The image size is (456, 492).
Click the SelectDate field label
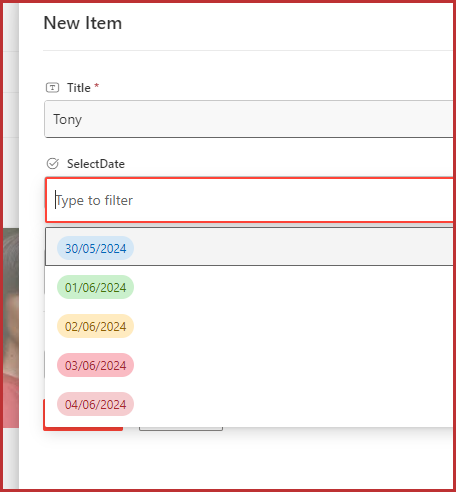96,164
